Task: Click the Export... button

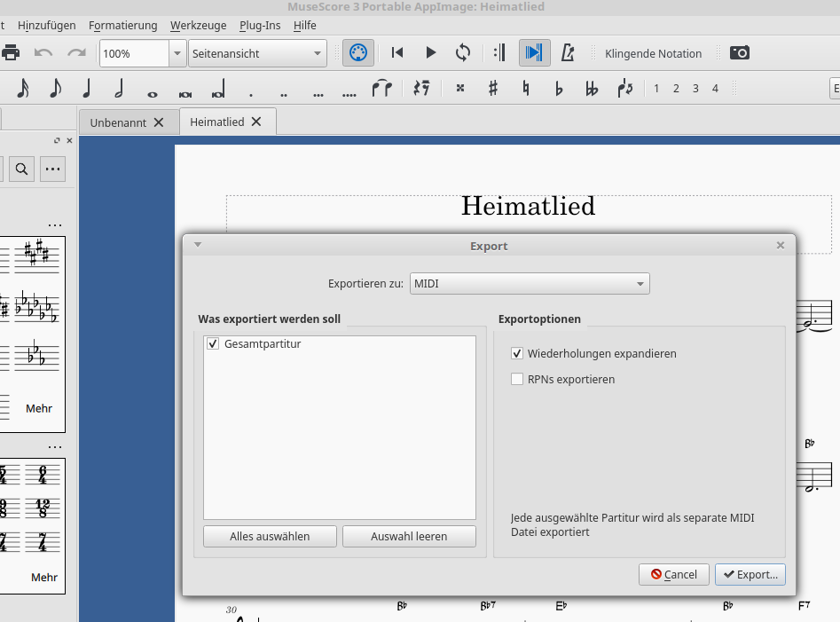Action: pyautogui.click(x=750, y=574)
